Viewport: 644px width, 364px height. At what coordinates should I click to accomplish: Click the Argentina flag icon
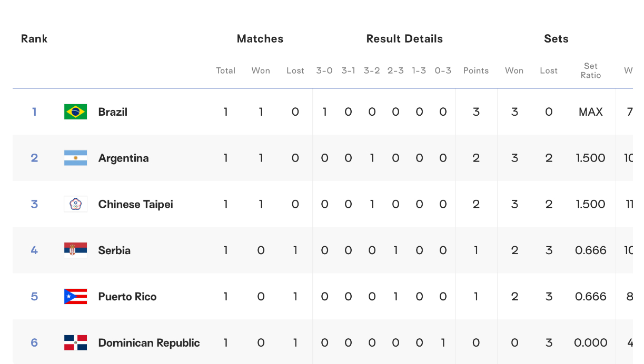(75, 158)
